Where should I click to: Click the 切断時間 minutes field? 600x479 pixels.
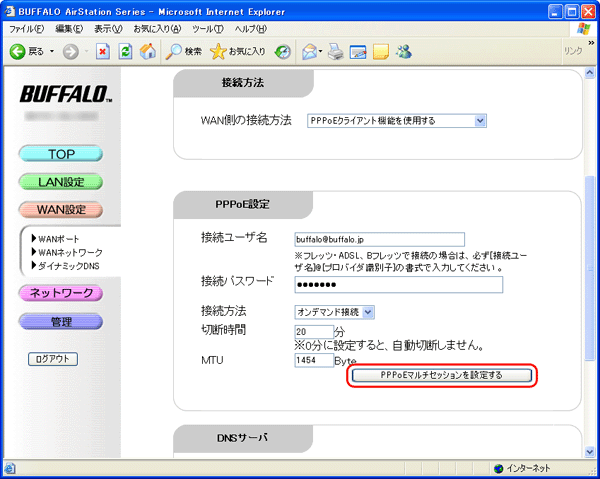pyautogui.click(x=314, y=332)
